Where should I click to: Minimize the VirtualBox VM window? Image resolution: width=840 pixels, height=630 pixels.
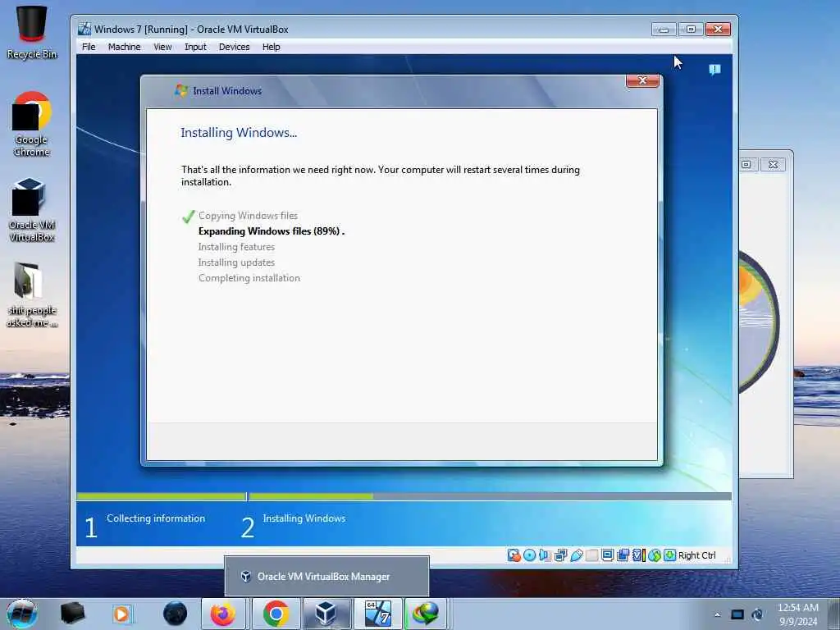coord(664,30)
